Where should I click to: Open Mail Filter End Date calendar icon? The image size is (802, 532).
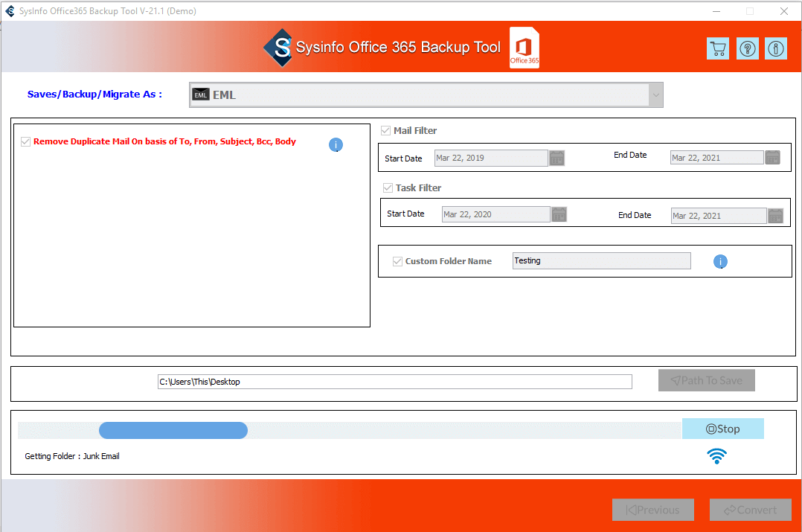[x=772, y=158]
